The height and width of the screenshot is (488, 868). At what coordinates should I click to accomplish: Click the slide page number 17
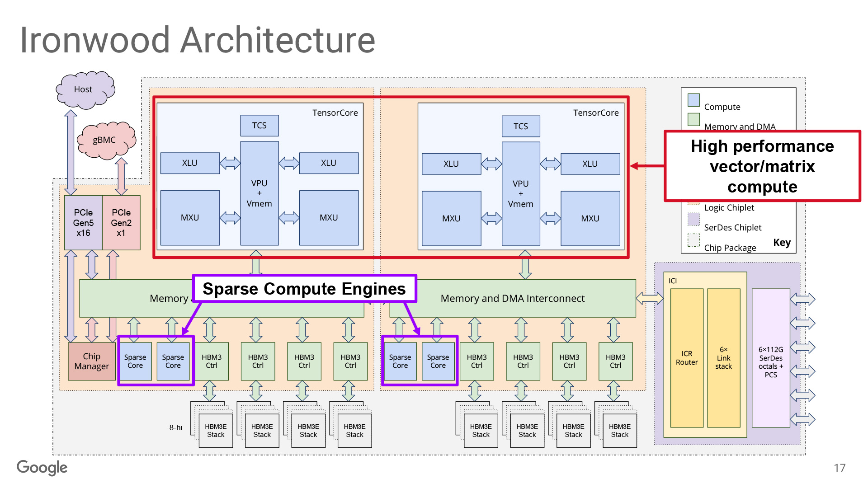coord(840,468)
